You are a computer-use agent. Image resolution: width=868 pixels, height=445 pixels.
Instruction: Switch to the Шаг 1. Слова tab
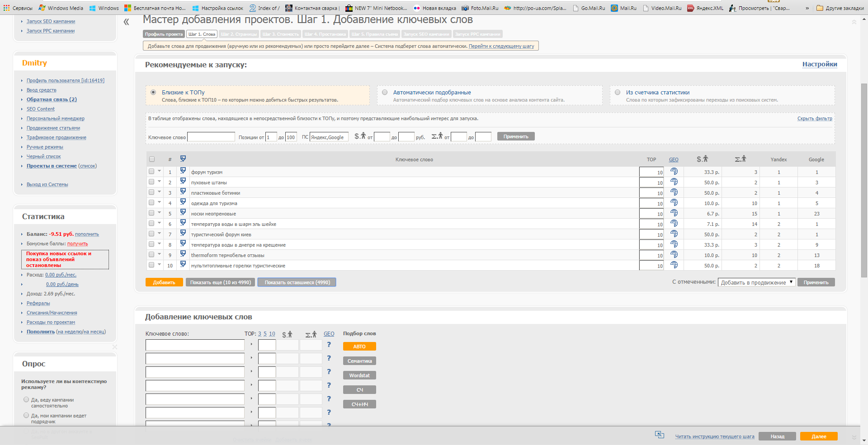[202, 34]
